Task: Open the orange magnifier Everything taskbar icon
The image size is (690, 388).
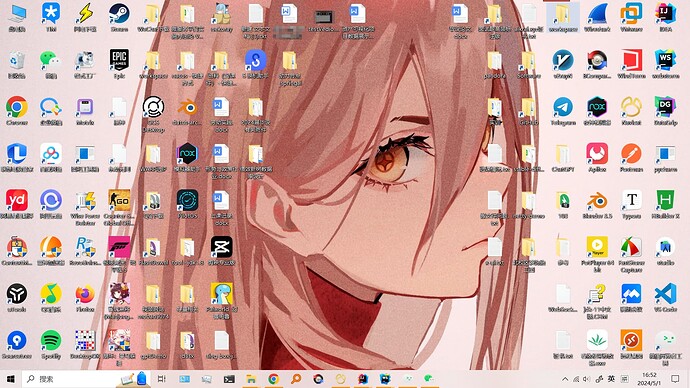Action: tap(296, 379)
